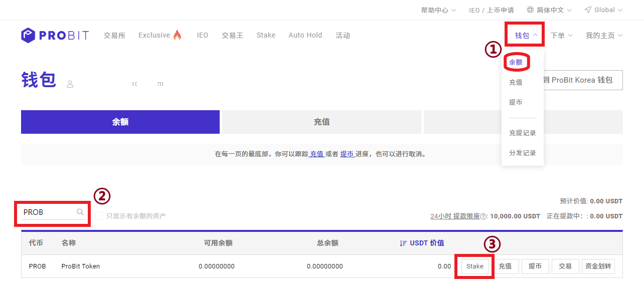Switch to the 充值 tab
This screenshot has width=644, height=287.
[321, 122]
